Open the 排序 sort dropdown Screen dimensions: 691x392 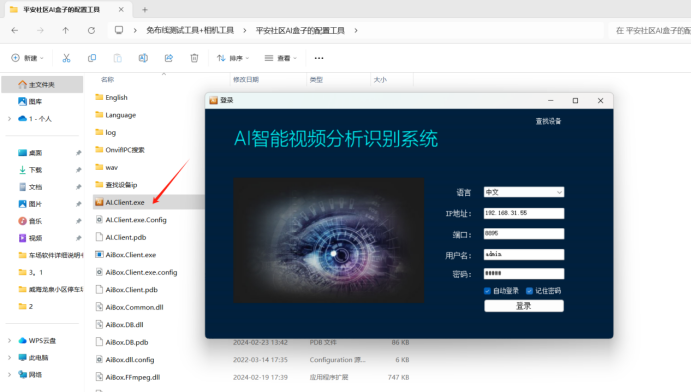click(233, 58)
